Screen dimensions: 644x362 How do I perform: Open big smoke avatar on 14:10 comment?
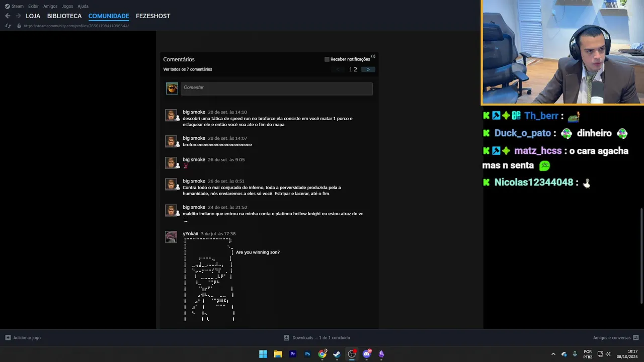(x=171, y=115)
